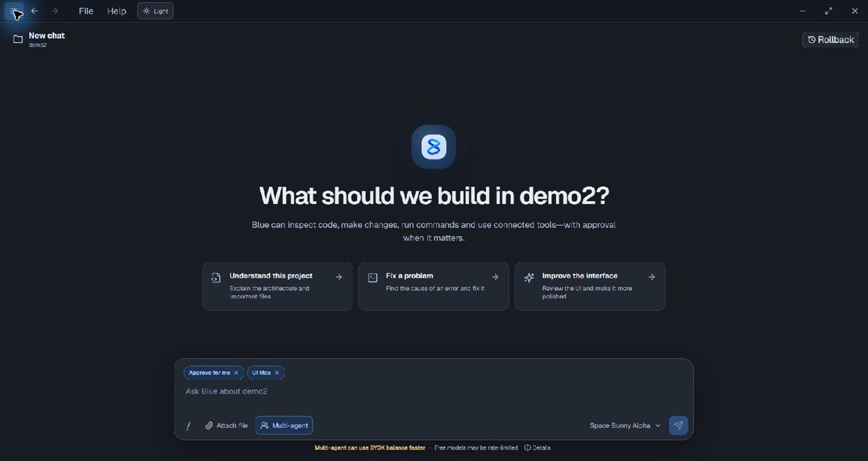The height and width of the screenshot is (461, 868).
Task: Go back with the left arrow
Action: (x=35, y=11)
